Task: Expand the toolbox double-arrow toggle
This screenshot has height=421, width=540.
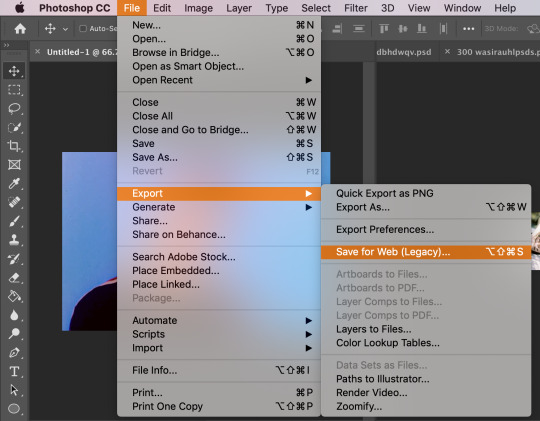Action: [x=7, y=45]
